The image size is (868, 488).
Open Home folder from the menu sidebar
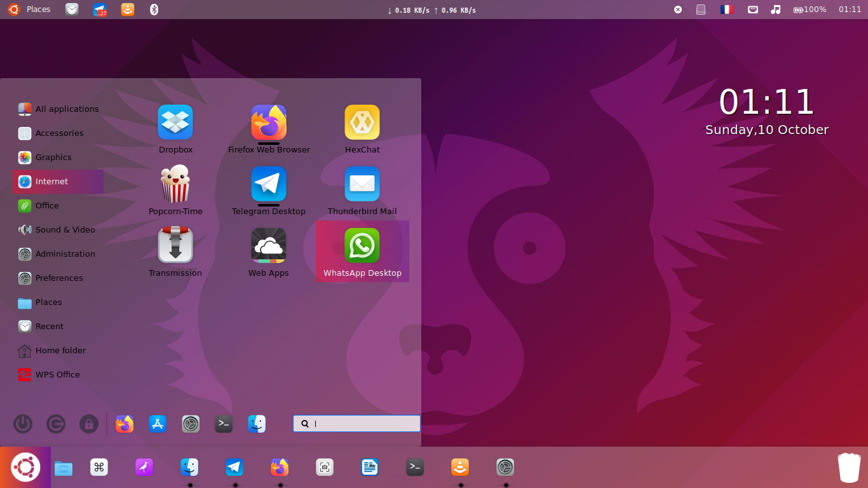point(58,351)
